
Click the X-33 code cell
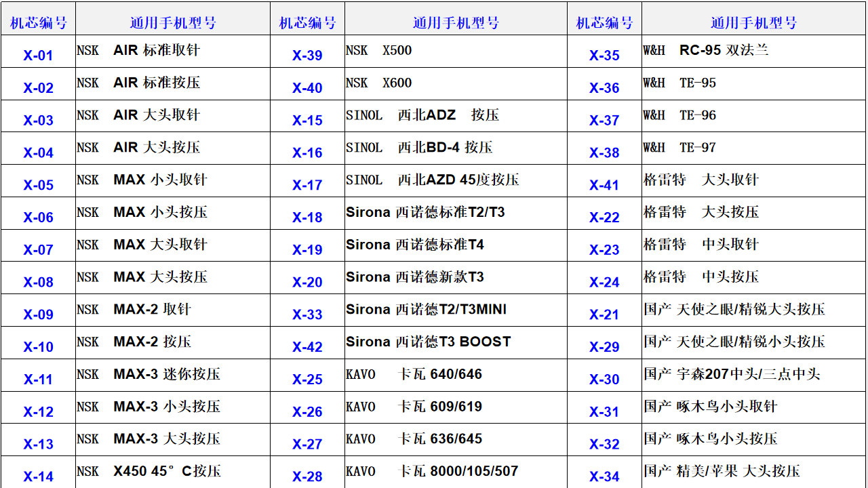point(307,310)
